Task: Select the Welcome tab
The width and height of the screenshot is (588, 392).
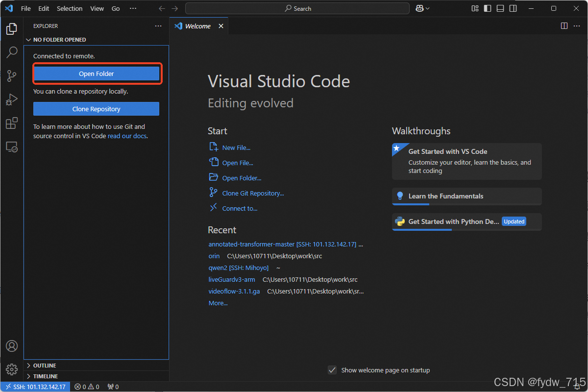Action: coord(198,26)
